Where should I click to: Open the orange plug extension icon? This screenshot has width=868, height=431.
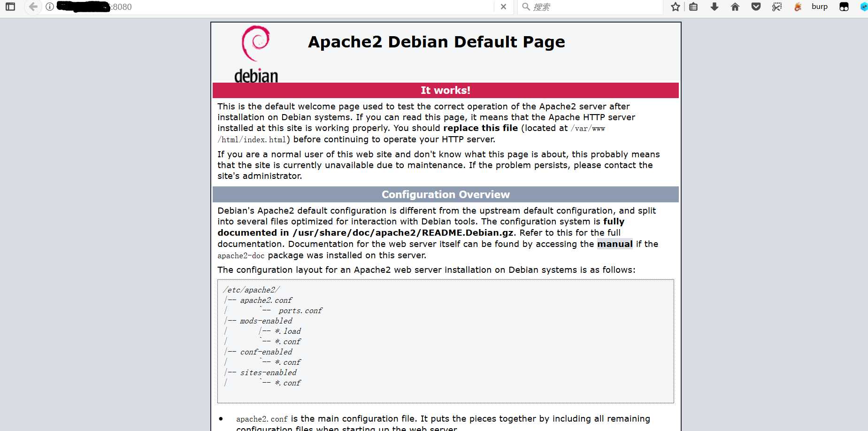tap(798, 7)
